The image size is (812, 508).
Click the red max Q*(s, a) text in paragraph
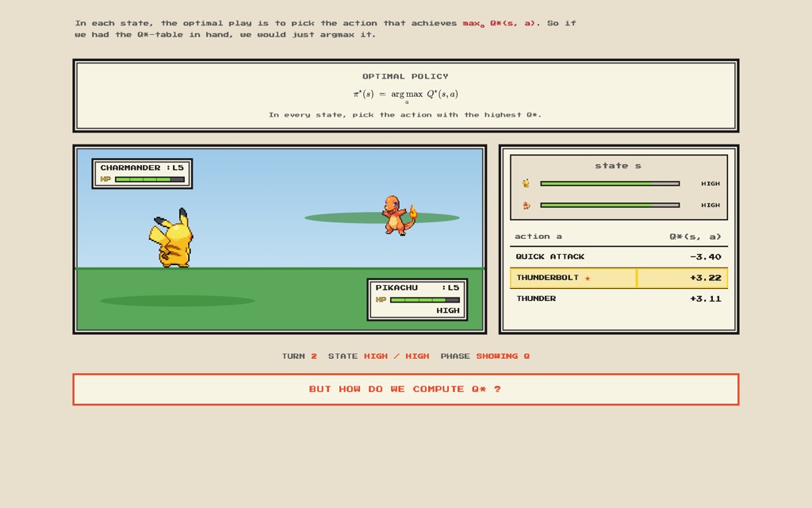pyautogui.click(x=499, y=23)
